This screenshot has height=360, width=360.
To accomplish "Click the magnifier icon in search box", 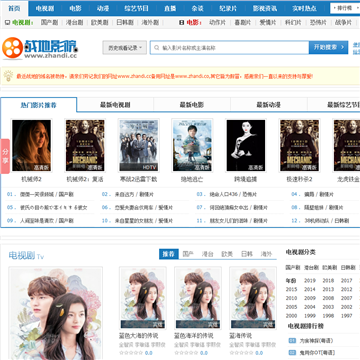I will coord(156,48).
